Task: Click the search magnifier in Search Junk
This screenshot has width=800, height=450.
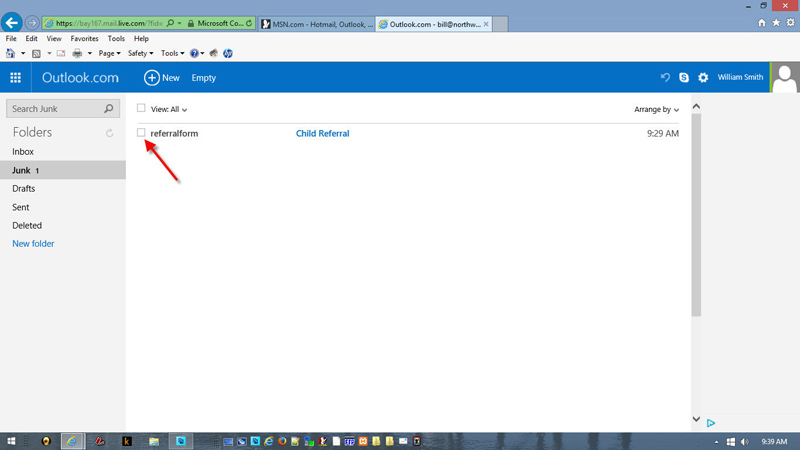Action: click(x=109, y=109)
